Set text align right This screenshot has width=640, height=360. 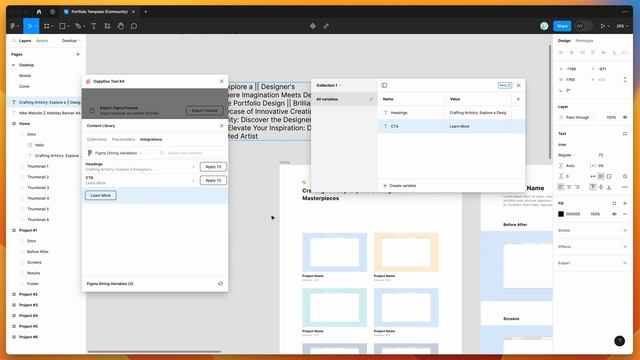577,187
